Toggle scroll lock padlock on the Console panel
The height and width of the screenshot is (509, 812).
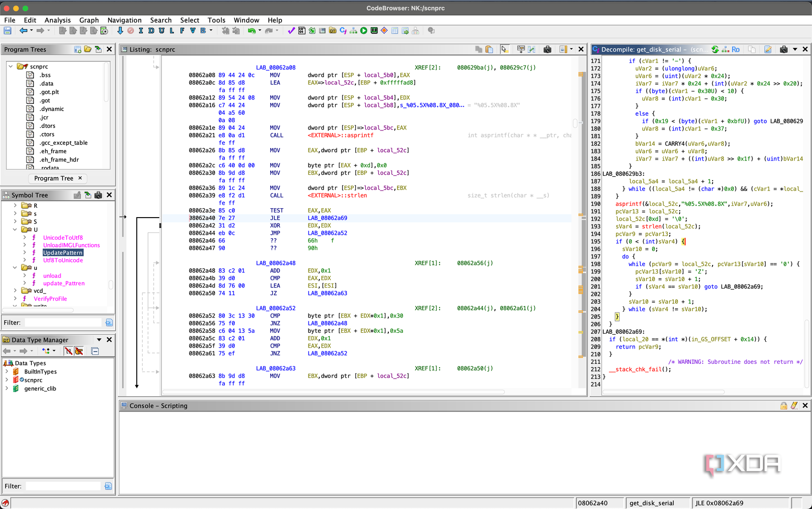(783, 406)
